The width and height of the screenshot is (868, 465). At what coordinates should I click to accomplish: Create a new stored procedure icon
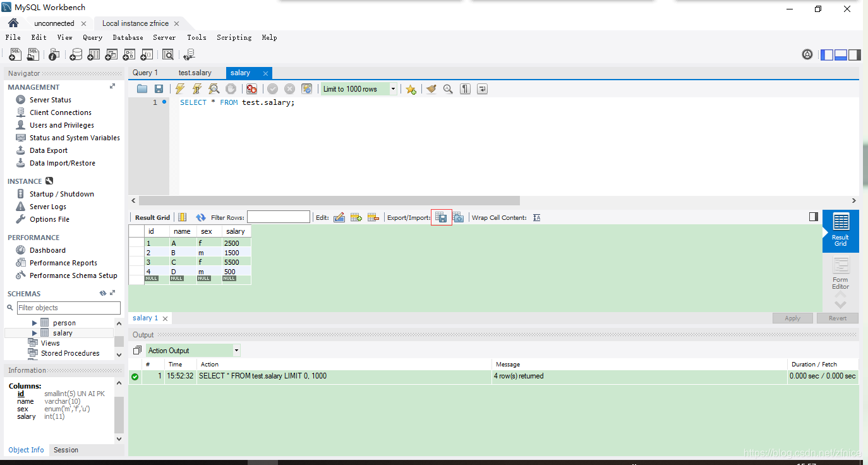point(129,54)
